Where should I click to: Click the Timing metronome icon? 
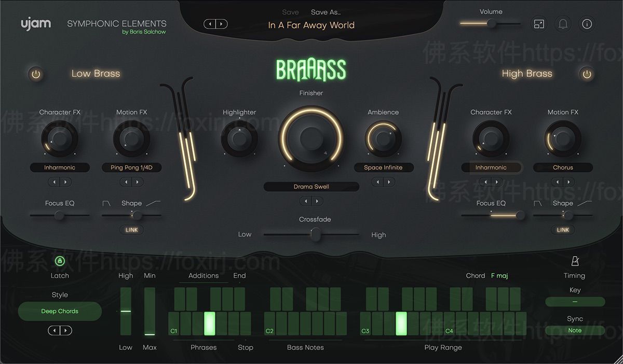coord(574,261)
